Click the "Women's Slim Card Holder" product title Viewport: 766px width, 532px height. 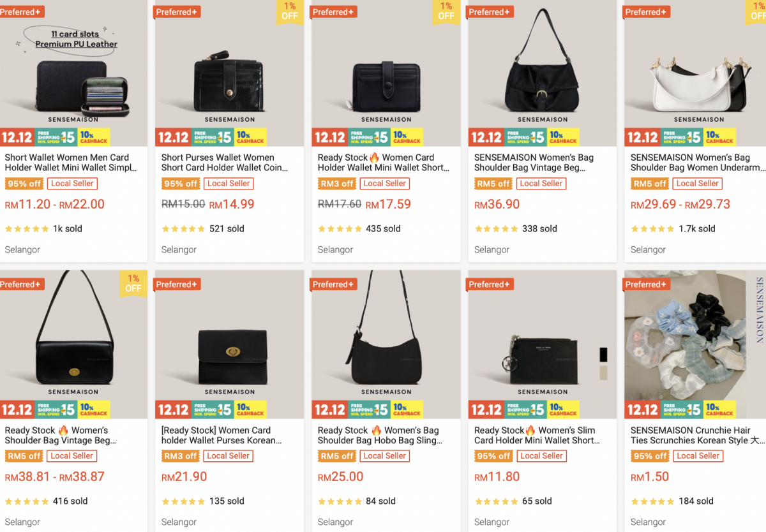[x=536, y=435]
